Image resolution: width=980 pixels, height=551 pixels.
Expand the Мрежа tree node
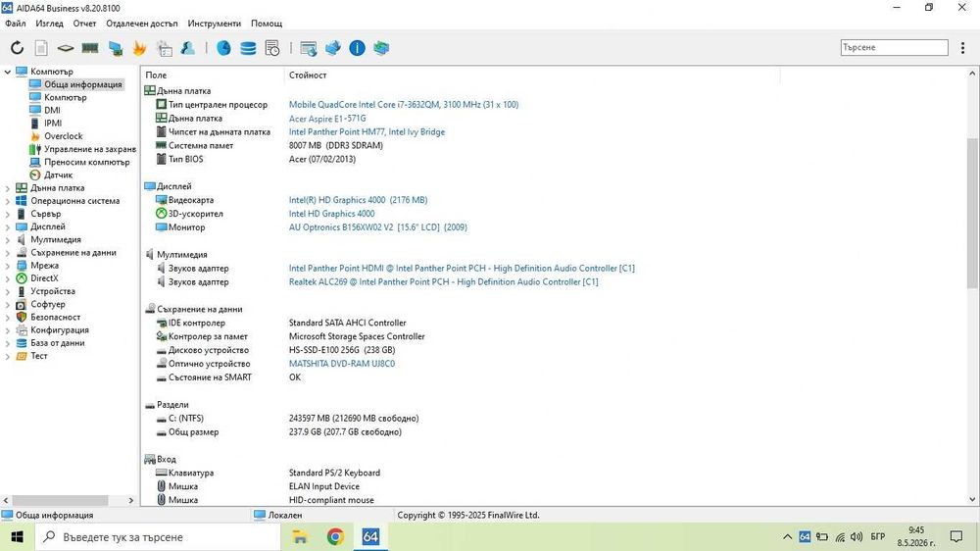(x=8, y=265)
